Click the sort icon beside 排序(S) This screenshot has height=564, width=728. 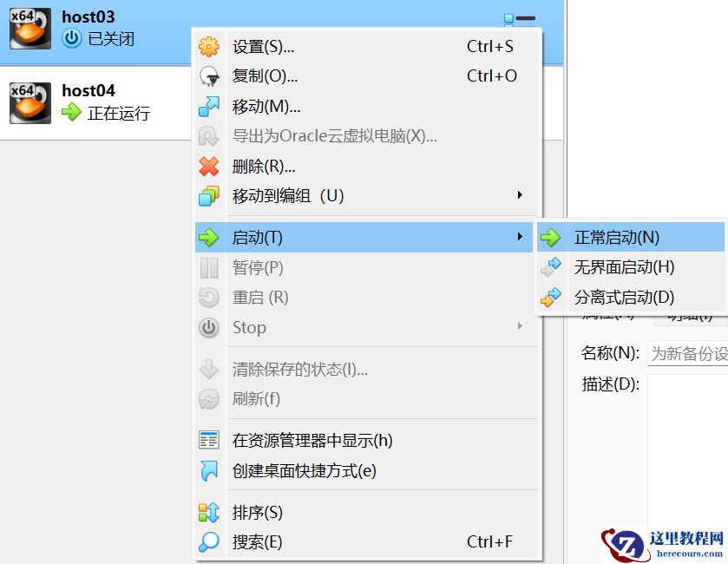pos(208,513)
